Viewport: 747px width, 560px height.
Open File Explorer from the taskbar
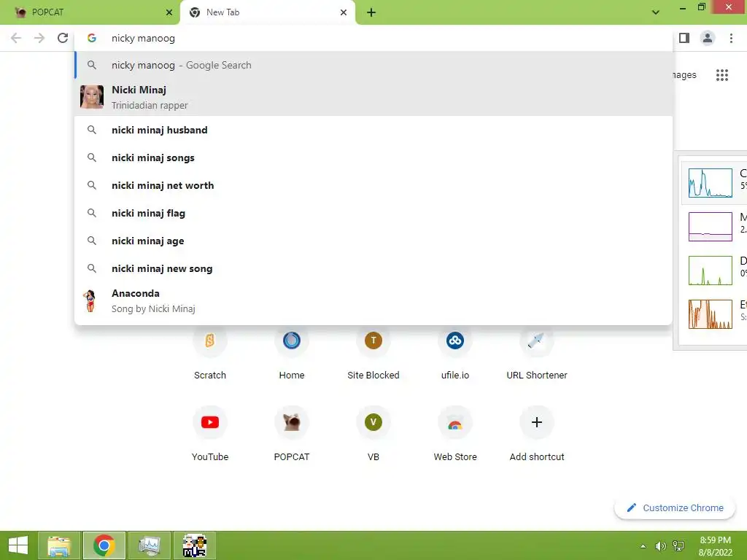tap(59, 545)
